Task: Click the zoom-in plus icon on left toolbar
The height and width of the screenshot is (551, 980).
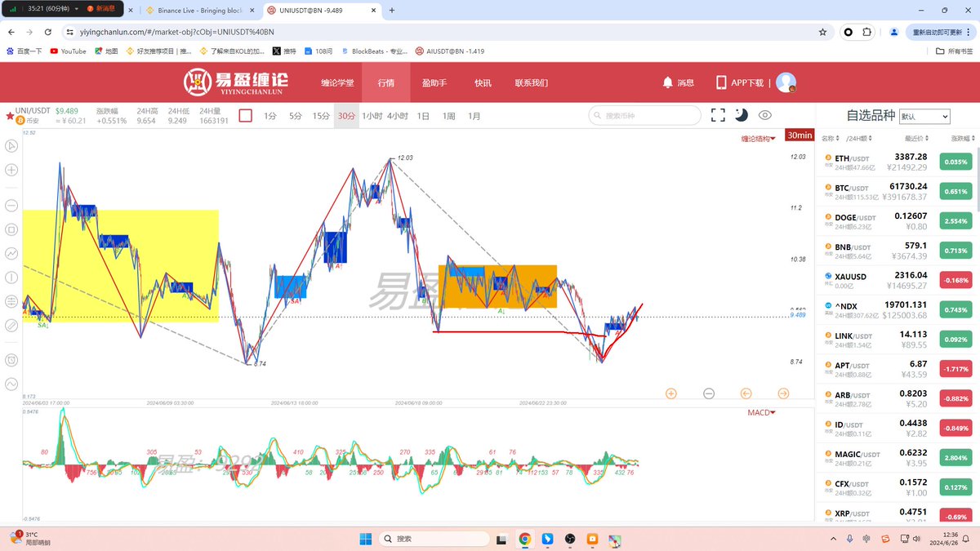Action: click(11, 170)
